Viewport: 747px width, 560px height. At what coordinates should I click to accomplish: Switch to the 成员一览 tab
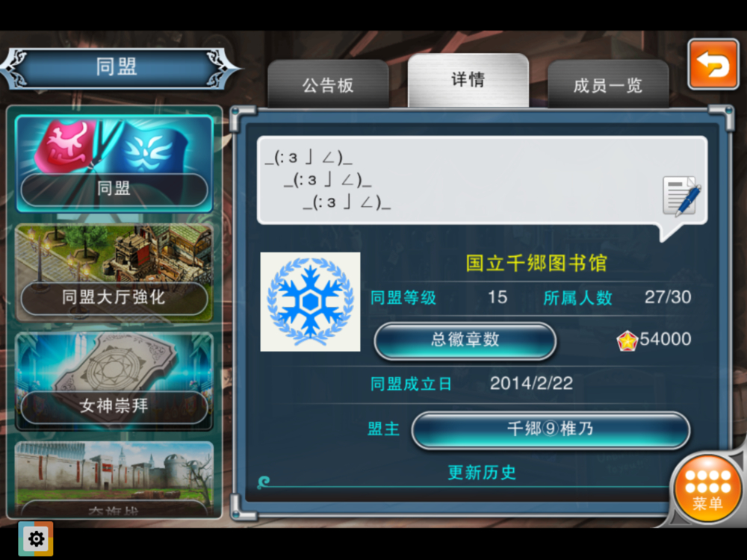(x=608, y=85)
